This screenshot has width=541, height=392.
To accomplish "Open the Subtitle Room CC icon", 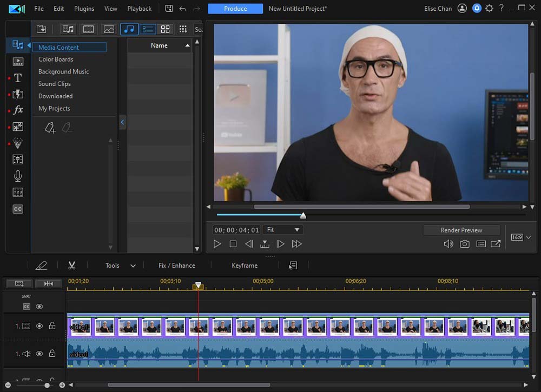I will [18, 209].
